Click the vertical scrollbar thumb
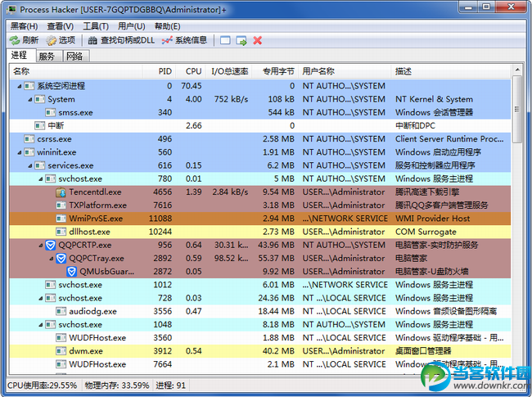532x397 pixels. pyautogui.click(x=517, y=109)
